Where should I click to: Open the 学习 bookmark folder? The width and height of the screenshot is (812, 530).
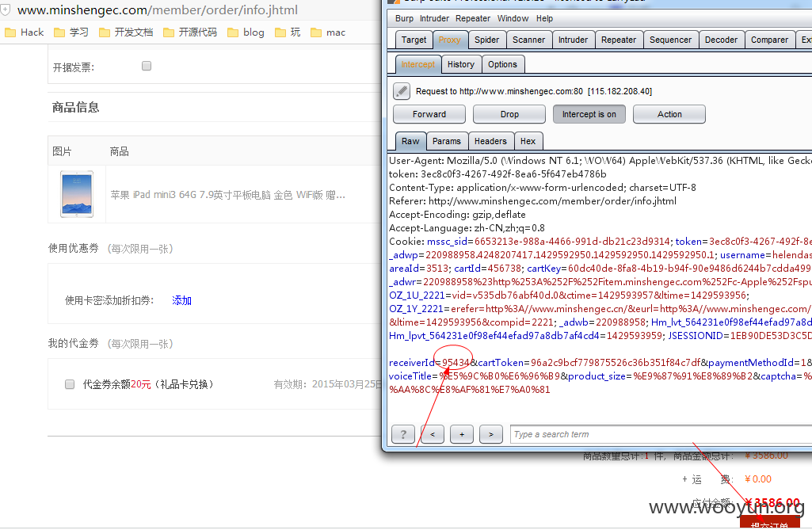[71, 32]
